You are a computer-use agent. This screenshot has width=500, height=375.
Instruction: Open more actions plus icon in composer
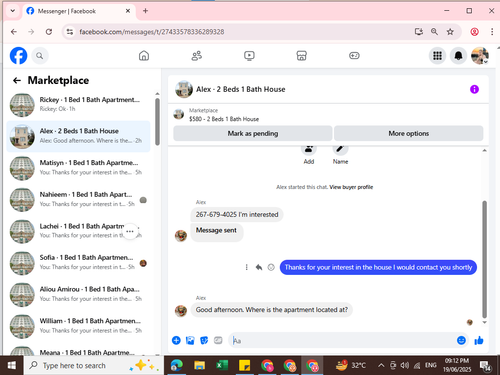pyautogui.click(x=176, y=340)
